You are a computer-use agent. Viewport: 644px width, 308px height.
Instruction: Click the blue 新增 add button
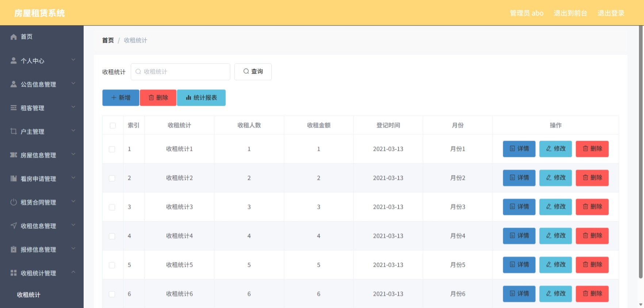pyautogui.click(x=121, y=98)
